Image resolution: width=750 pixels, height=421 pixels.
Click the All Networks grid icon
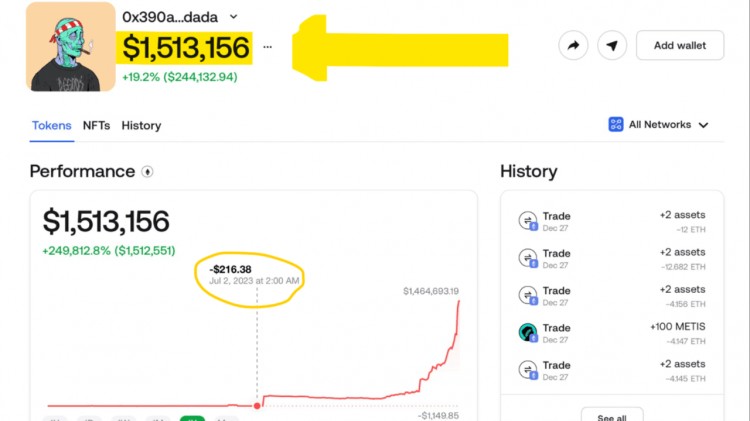[x=616, y=125]
